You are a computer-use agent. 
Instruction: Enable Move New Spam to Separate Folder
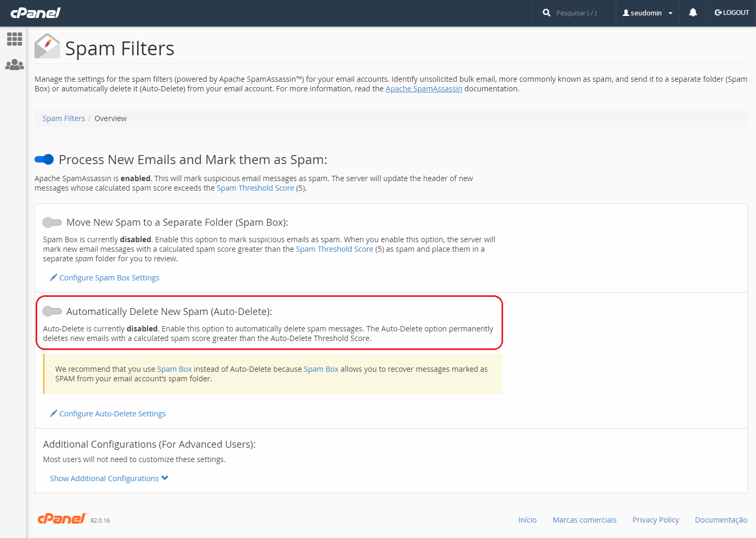tap(52, 222)
